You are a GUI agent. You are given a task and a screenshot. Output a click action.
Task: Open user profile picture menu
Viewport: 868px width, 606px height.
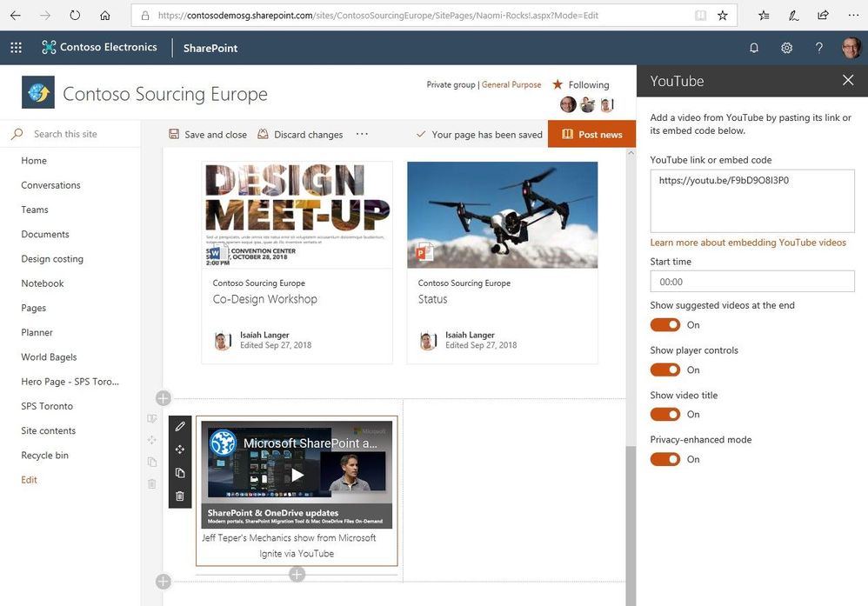(x=851, y=48)
